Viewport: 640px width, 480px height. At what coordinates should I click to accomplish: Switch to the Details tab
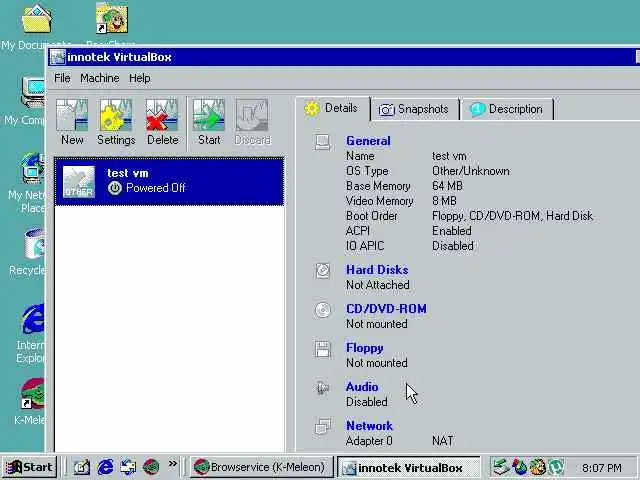[333, 109]
